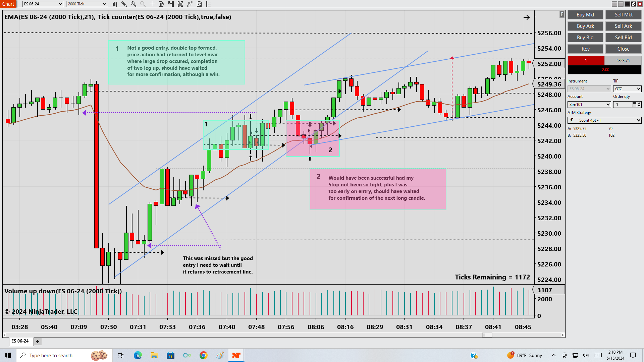Screen dimensions: 644x362
Task: Click the F (fixed scale) marker on price axis
Action: coord(562,14)
